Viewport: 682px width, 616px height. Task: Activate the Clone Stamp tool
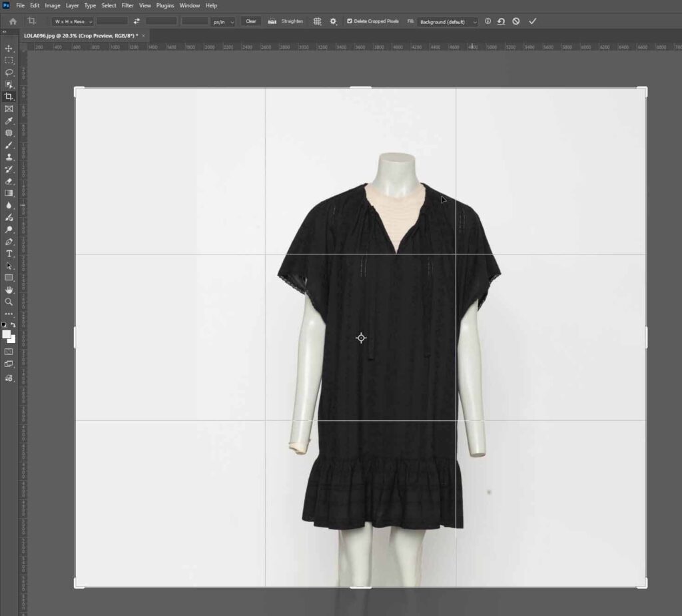(9, 157)
